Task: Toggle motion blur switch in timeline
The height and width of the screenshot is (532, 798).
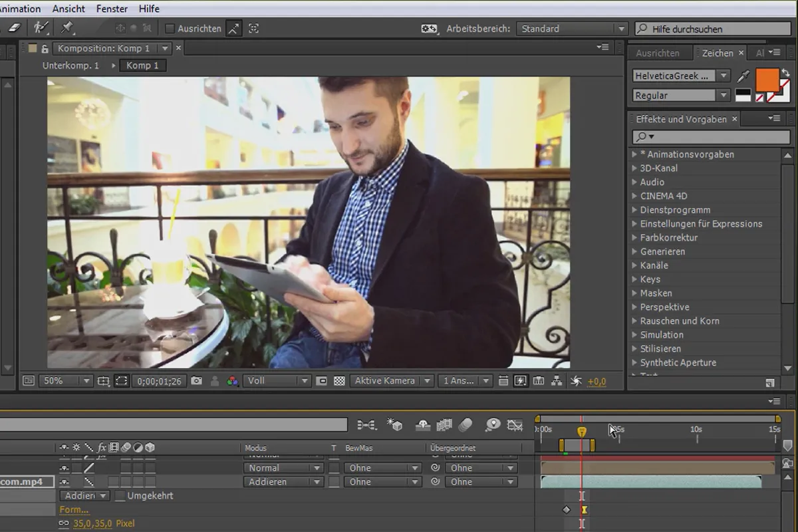Action: pyautogui.click(x=465, y=424)
